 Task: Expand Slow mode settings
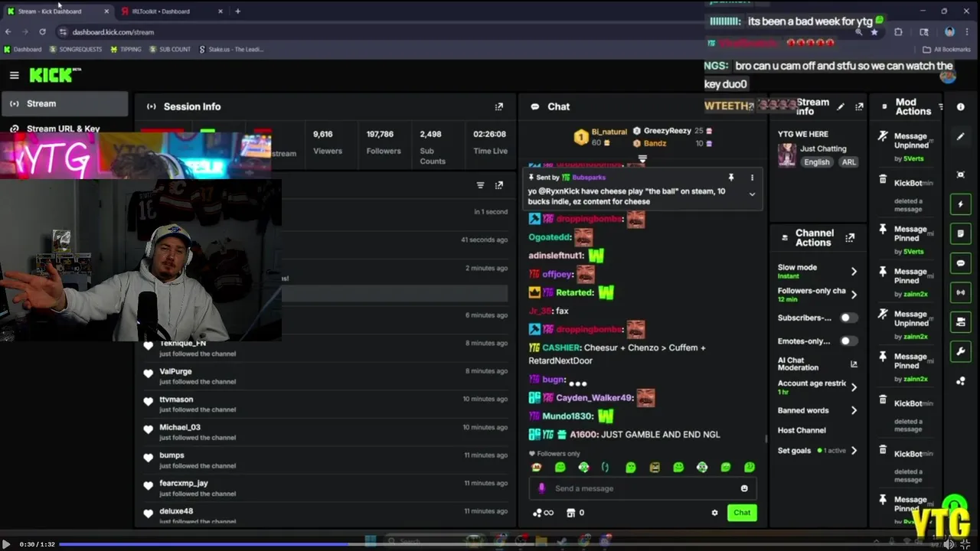coord(854,272)
